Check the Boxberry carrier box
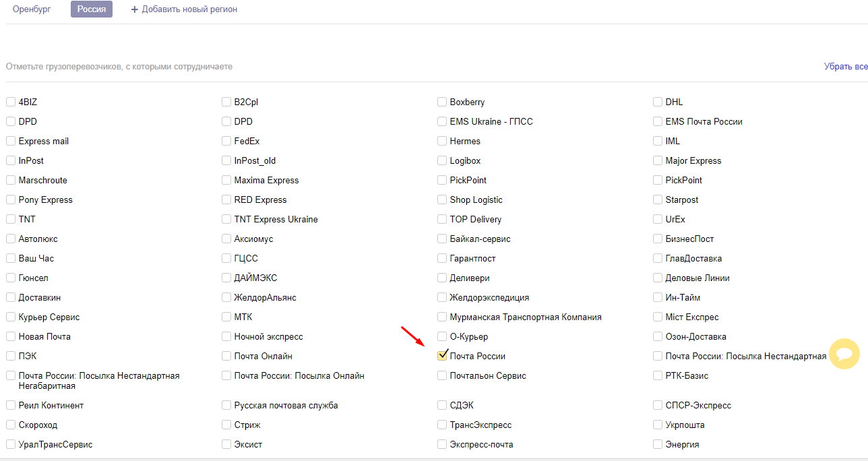 coord(442,102)
